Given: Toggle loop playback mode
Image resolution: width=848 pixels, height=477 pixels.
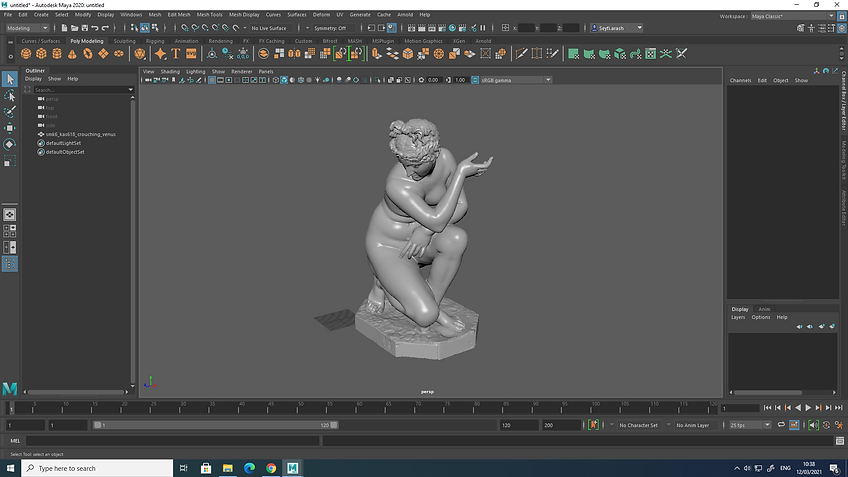Looking at the screenshot, I should [x=781, y=425].
